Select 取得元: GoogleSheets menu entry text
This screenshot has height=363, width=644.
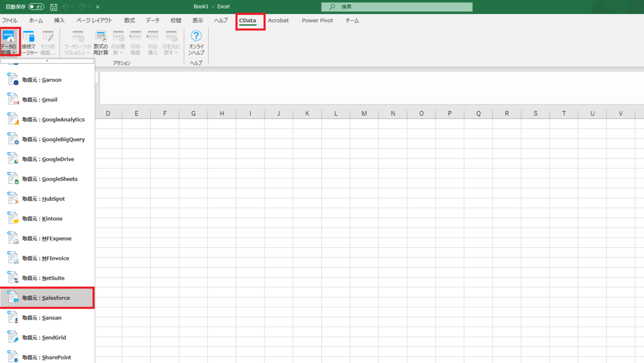coord(50,179)
